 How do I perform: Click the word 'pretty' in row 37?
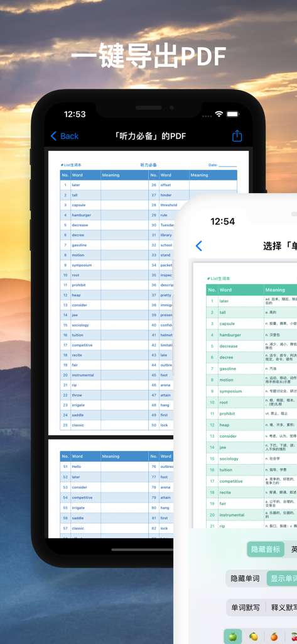pyautogui.click(x=166, y=295)
